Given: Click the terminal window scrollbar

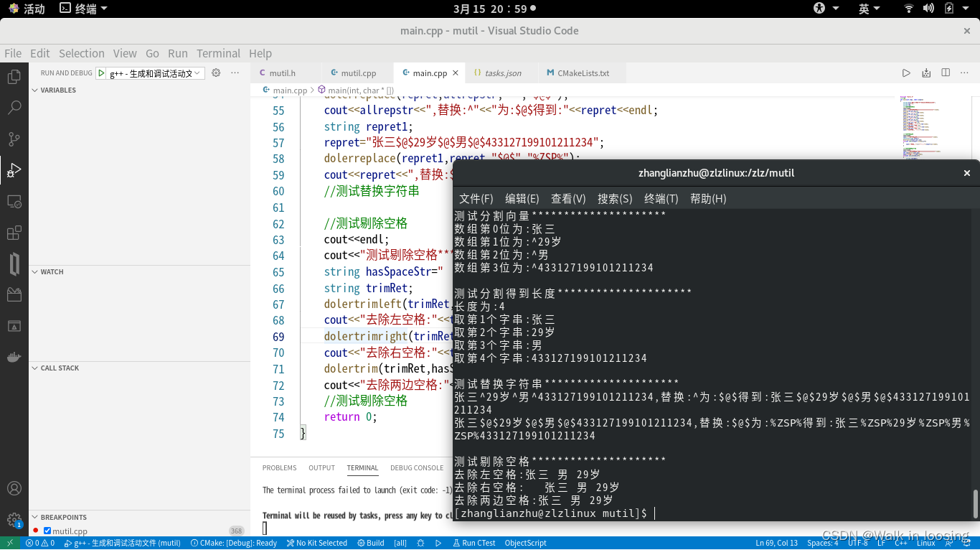Looking at the screenshot, I should (x=974, y=503).
